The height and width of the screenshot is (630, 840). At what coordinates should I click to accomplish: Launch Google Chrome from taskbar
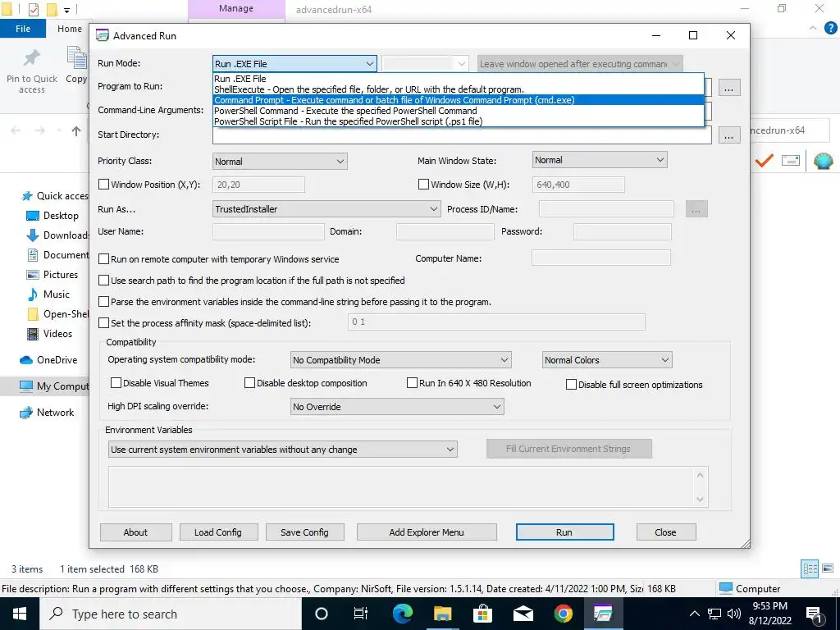(x=563, y=614)
